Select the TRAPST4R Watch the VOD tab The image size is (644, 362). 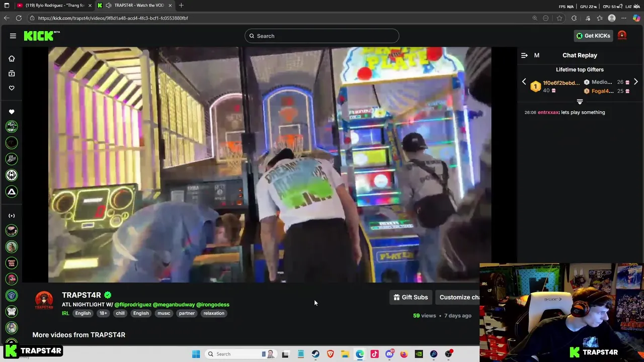coord(134,6)
